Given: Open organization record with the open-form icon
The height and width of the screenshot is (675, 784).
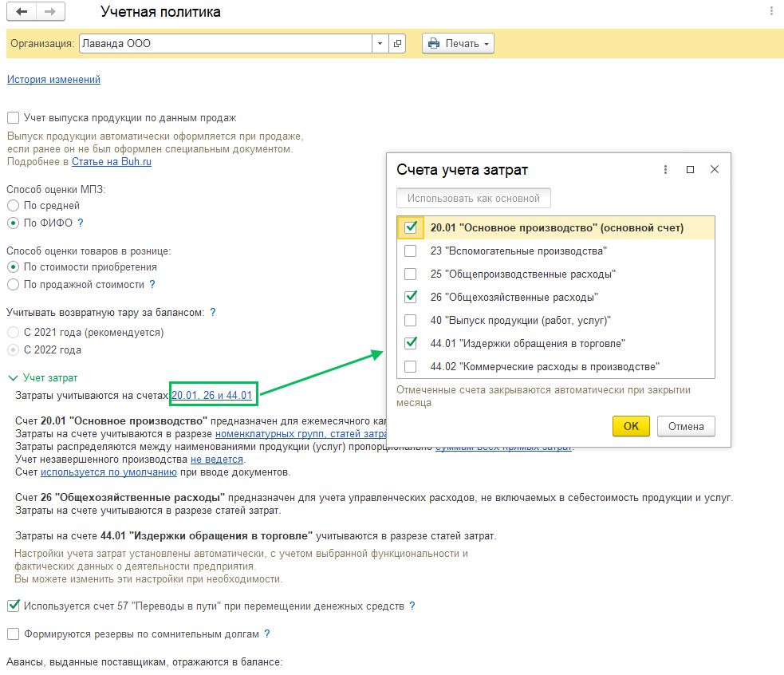Looking at the screenshot, I should pos(397,44).
